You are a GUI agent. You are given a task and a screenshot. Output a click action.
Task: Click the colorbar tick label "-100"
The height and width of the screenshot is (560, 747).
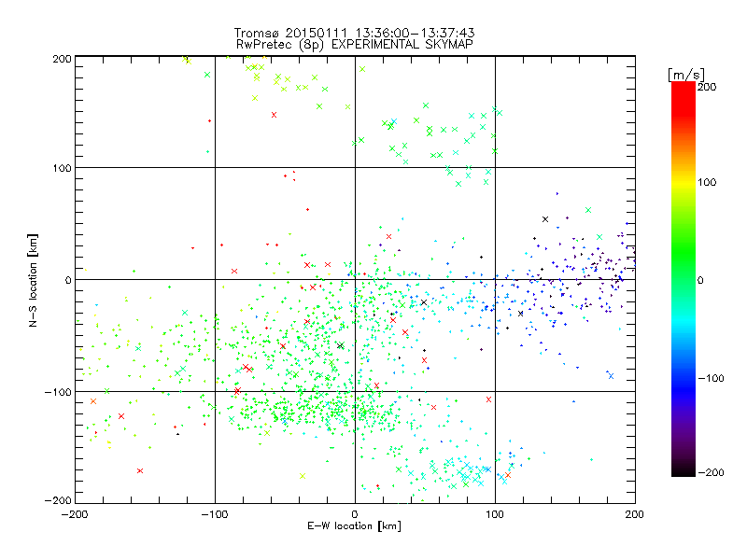coord(711,378)
